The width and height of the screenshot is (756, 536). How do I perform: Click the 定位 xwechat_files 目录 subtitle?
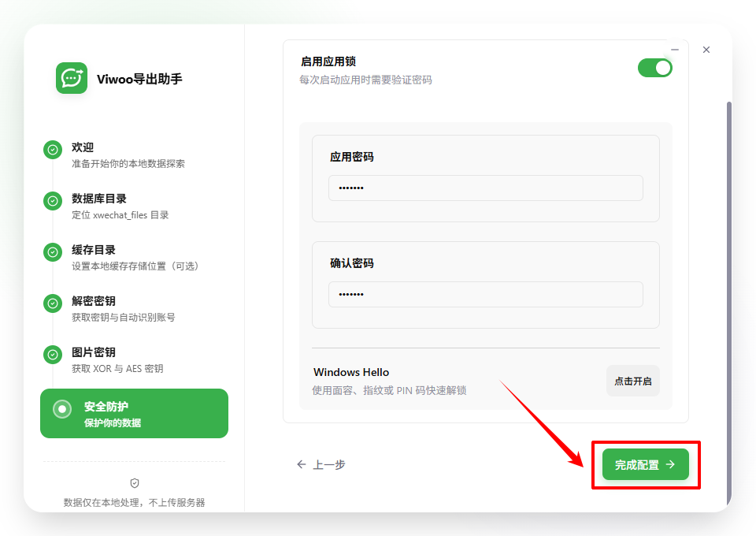(120, 215)
